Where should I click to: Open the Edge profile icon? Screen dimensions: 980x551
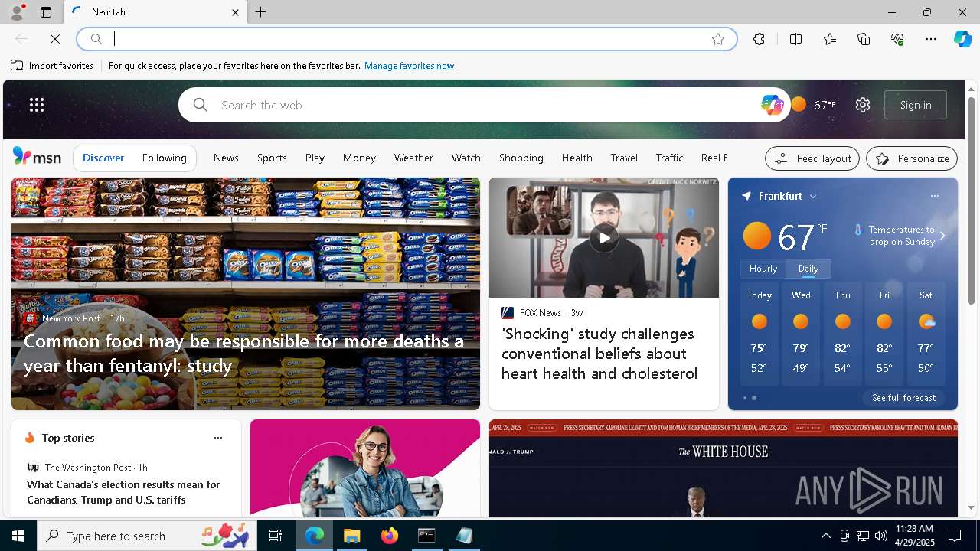pos(16,12)
